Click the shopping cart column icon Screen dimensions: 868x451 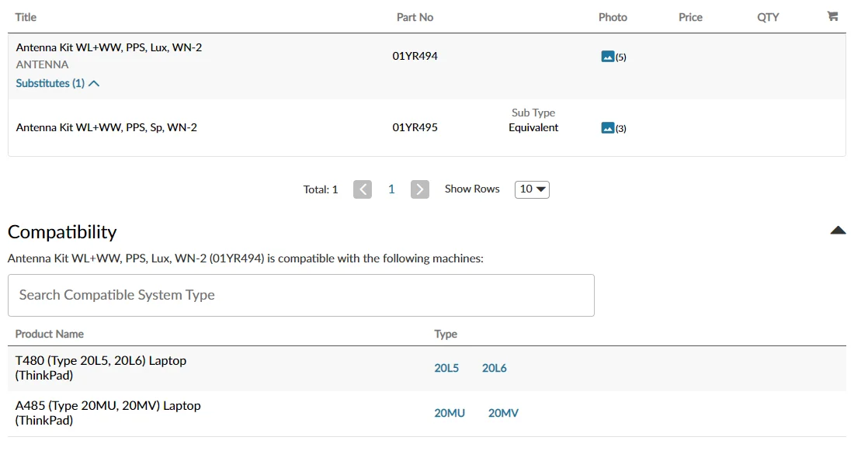coord(832,16)
